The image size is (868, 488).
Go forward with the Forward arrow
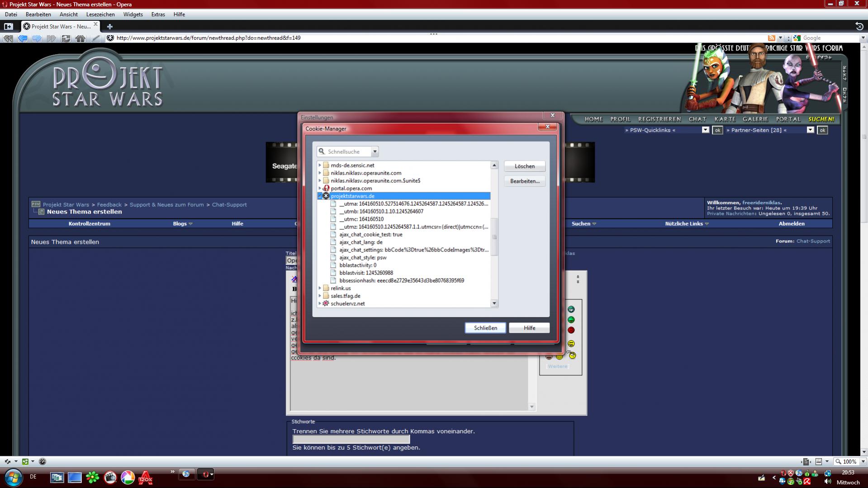coord(37,38)
